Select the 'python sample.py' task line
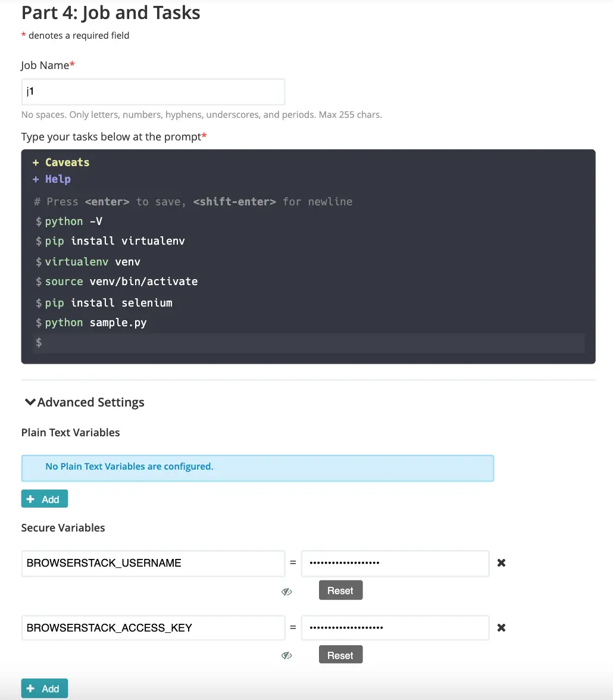 (x=96, y=323)
